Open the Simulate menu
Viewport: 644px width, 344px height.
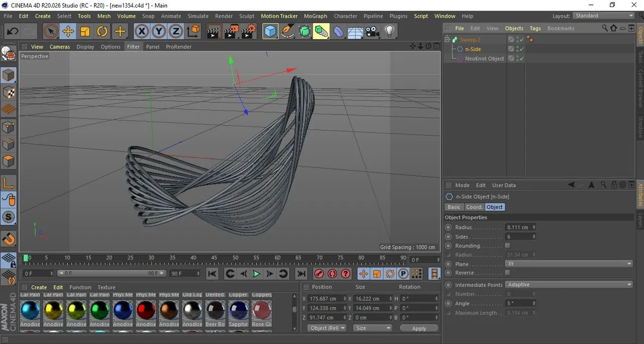click(198, 16)
